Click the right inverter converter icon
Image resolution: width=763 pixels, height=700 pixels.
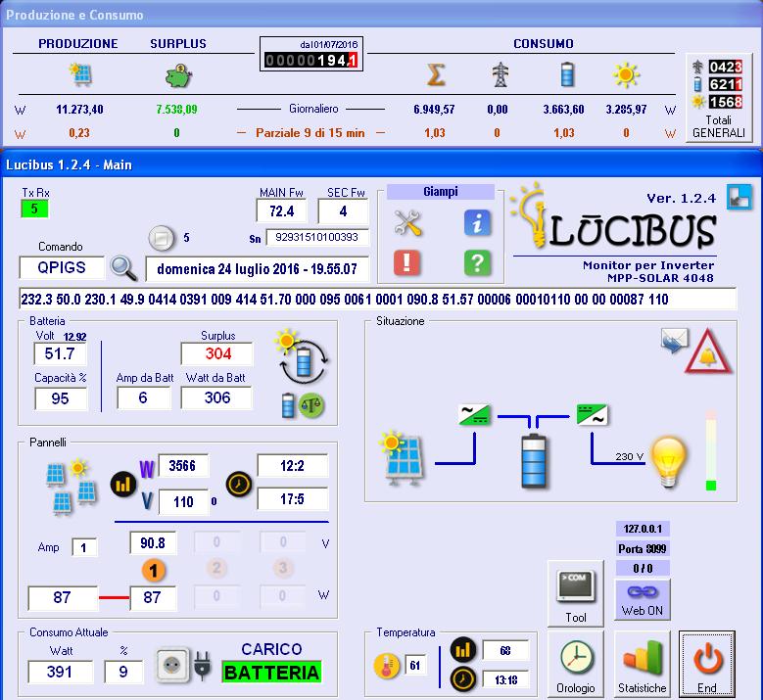point(592,414)
